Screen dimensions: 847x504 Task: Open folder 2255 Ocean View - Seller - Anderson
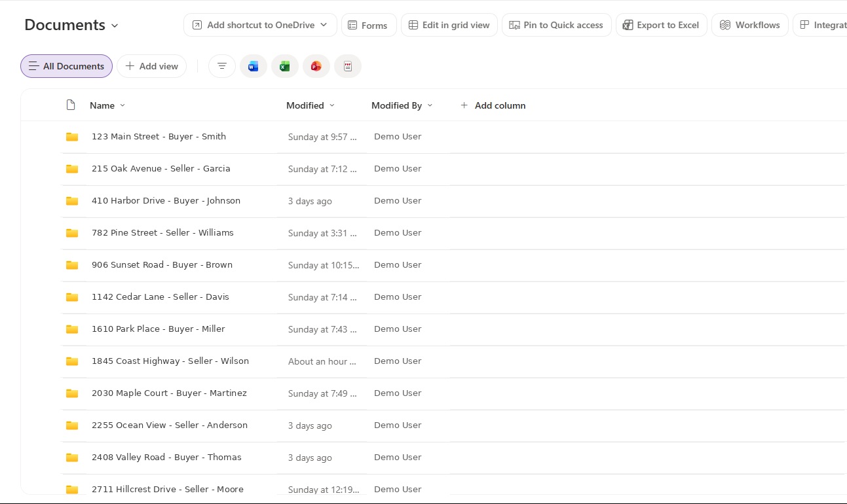[170, 425]
